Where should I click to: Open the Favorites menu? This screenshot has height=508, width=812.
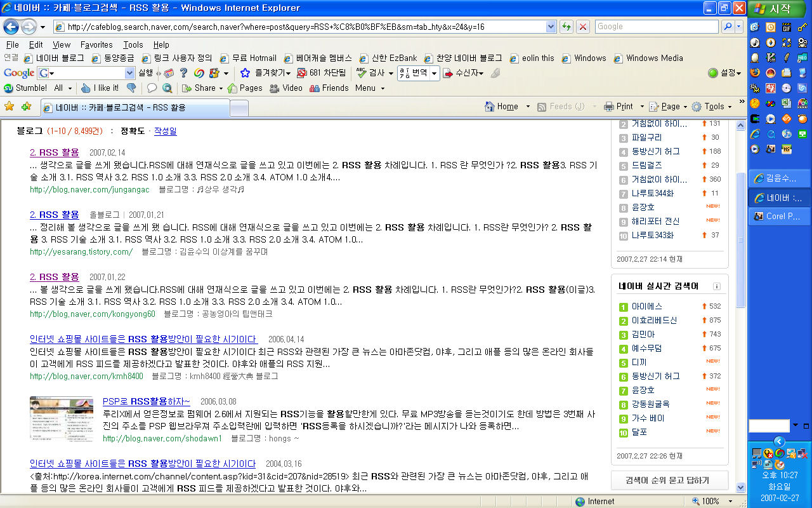[96, 44]
